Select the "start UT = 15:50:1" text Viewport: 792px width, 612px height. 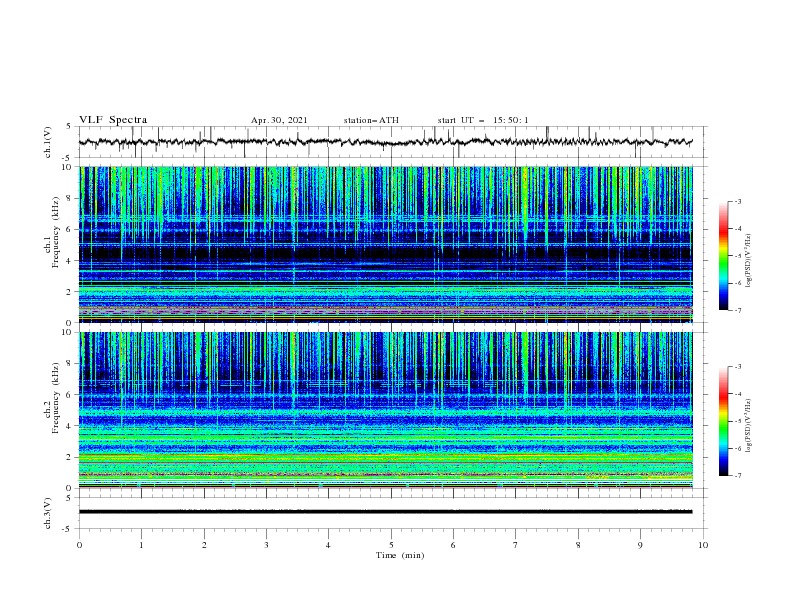click(483, 120)
